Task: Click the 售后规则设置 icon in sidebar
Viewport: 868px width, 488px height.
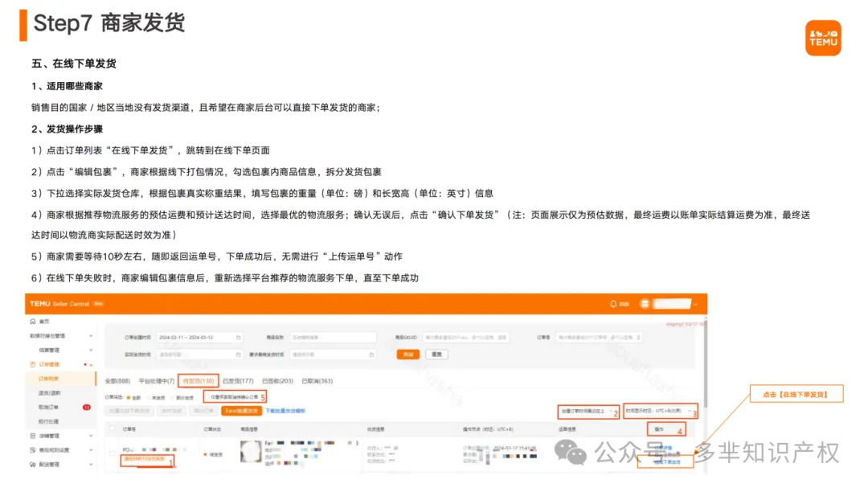Action: (33, 450)
